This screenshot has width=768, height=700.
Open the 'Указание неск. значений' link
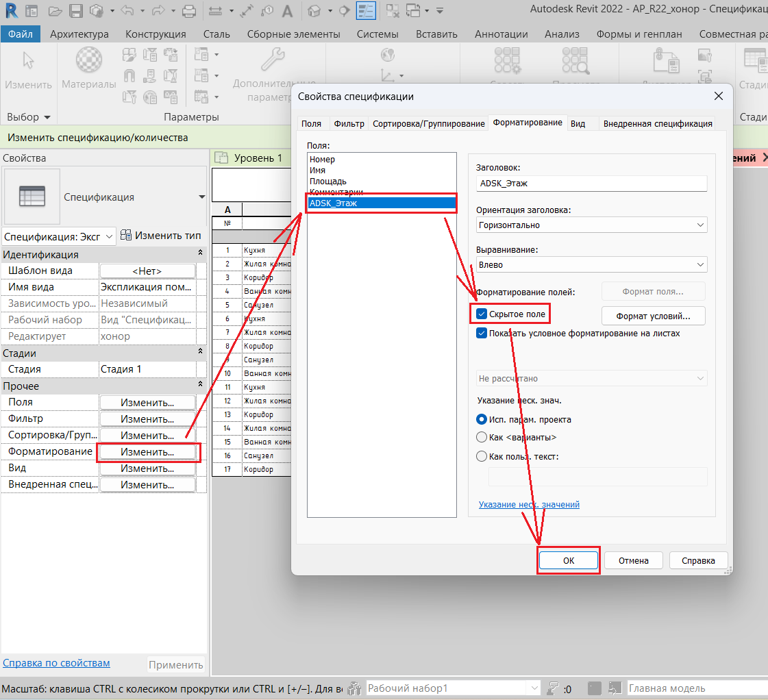[529, 504]
